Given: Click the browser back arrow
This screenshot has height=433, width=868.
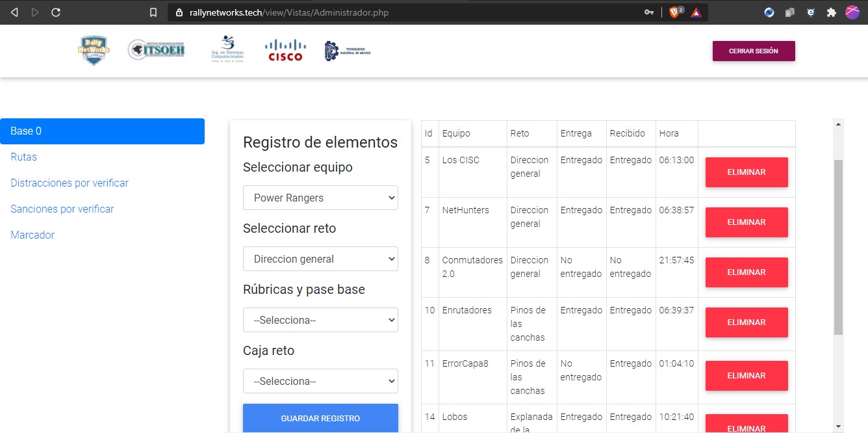Looking at the screenshot, I should tap(14, 12).
